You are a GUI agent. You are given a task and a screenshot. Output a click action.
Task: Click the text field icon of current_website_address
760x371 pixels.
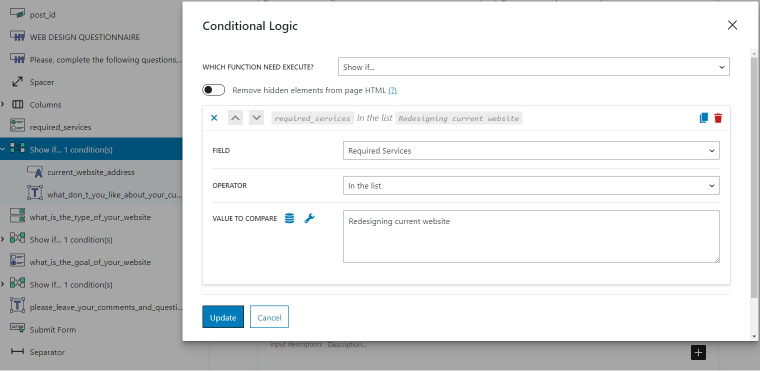(x=35, y=171)
